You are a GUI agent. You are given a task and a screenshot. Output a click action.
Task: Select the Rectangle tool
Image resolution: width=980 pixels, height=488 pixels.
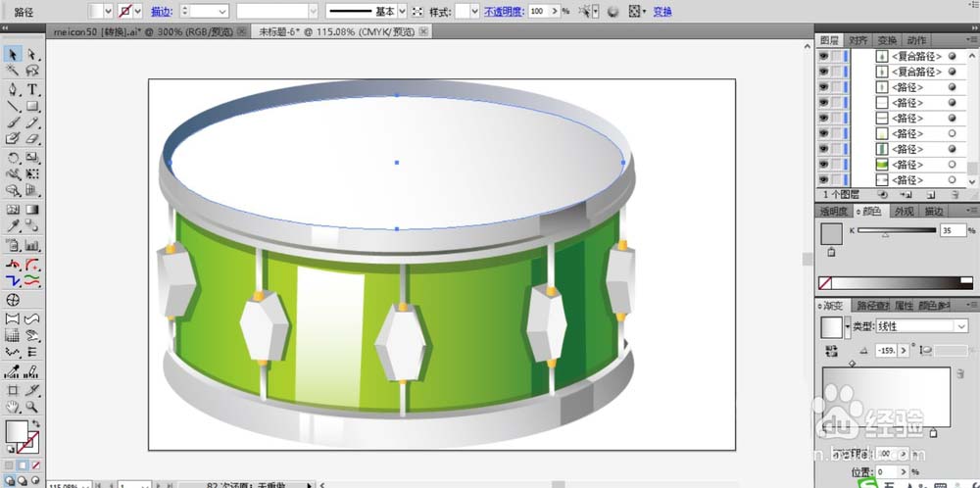point(32,106)
